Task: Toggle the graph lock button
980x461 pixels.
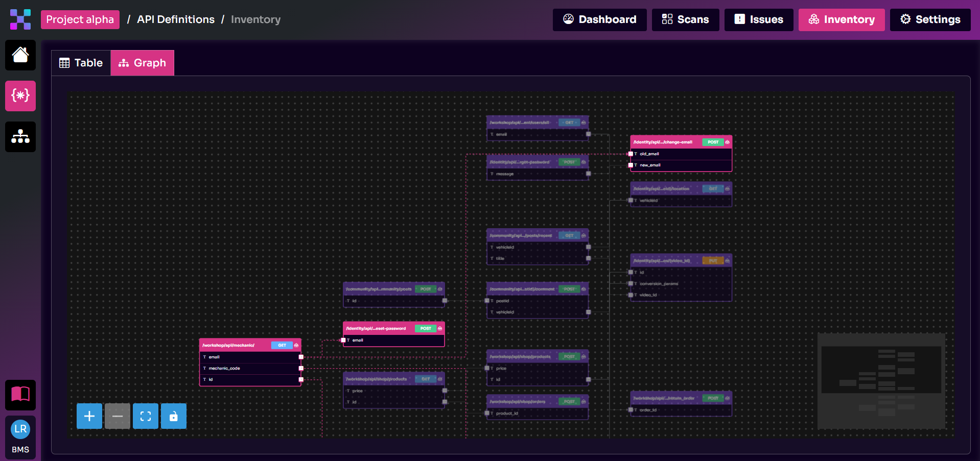Action: click(174, 416)
